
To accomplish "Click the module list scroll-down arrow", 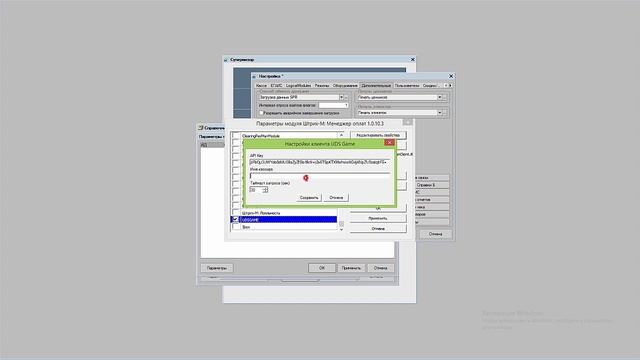I will [341, 229].
